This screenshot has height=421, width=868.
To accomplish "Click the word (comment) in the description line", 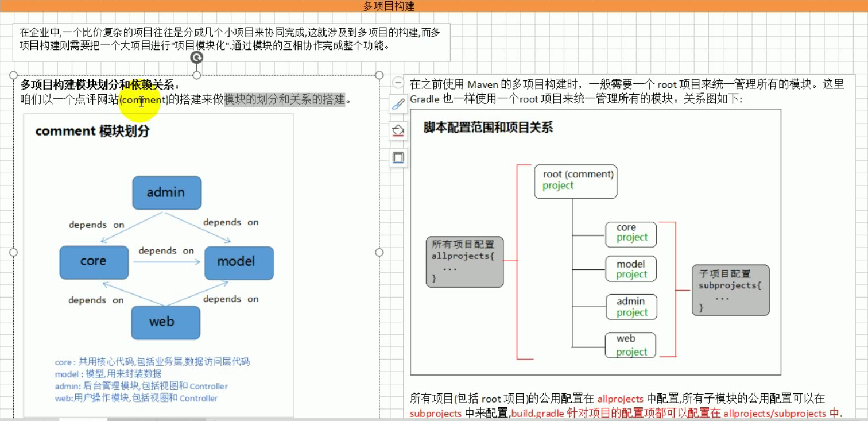I will (144, 100).
